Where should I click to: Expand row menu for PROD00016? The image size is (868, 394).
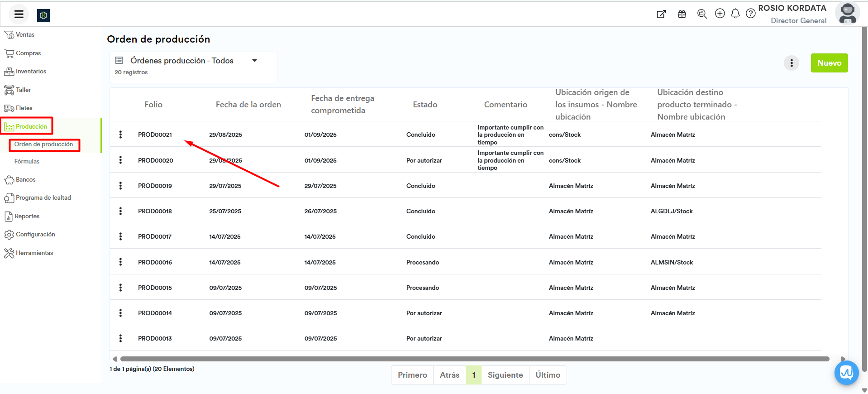click(x=120, y=262)
